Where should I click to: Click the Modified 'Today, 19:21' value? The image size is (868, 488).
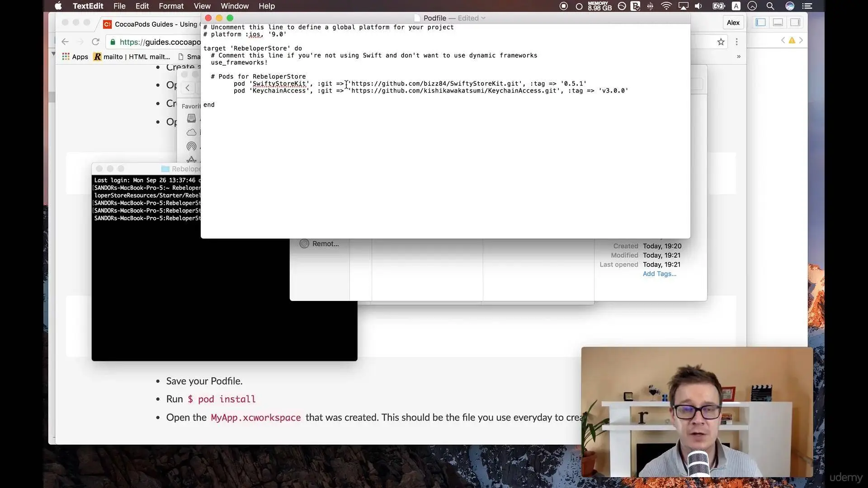point(662,255)
